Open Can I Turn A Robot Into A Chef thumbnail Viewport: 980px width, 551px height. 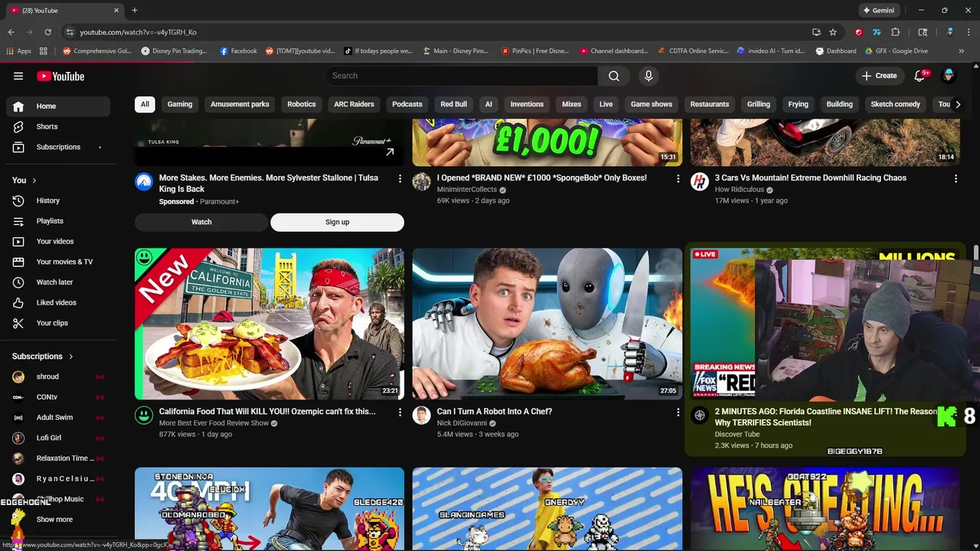[x=547, y=324]
